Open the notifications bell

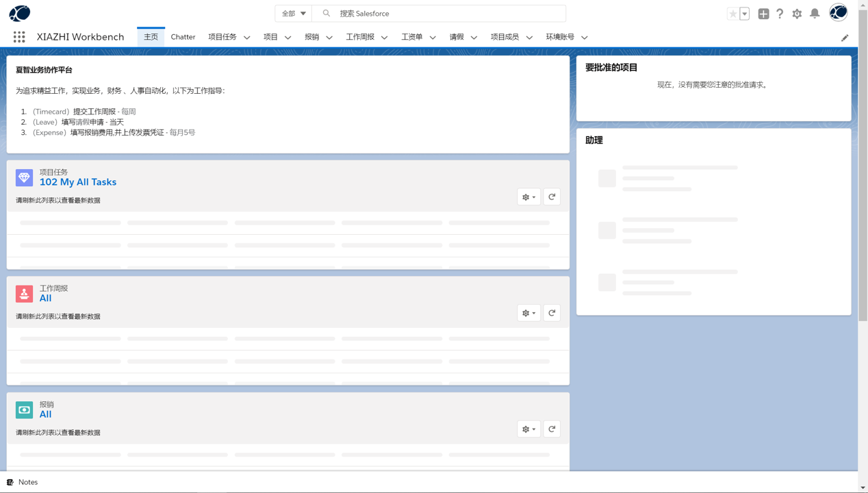pos(815,14)
